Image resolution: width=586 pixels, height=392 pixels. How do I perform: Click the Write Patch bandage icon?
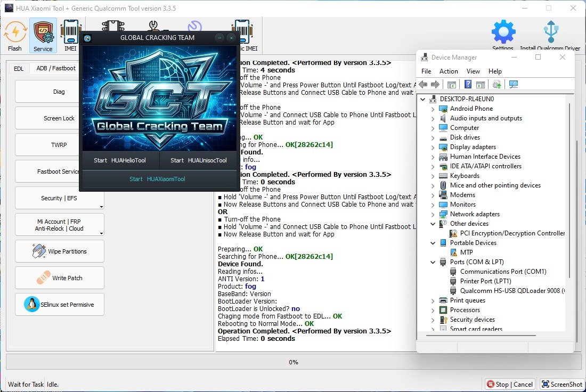(43, 277)
